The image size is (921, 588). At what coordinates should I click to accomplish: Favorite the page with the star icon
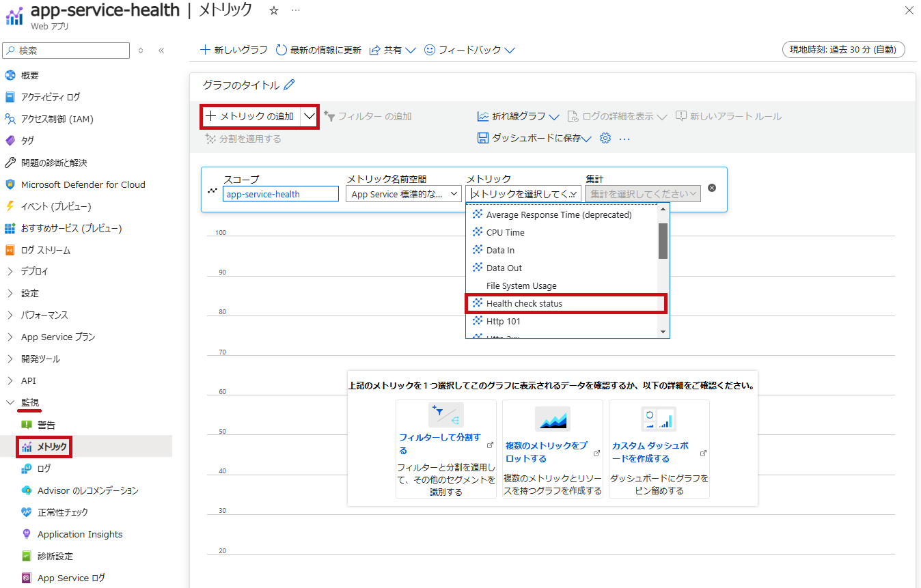(274, 10)
